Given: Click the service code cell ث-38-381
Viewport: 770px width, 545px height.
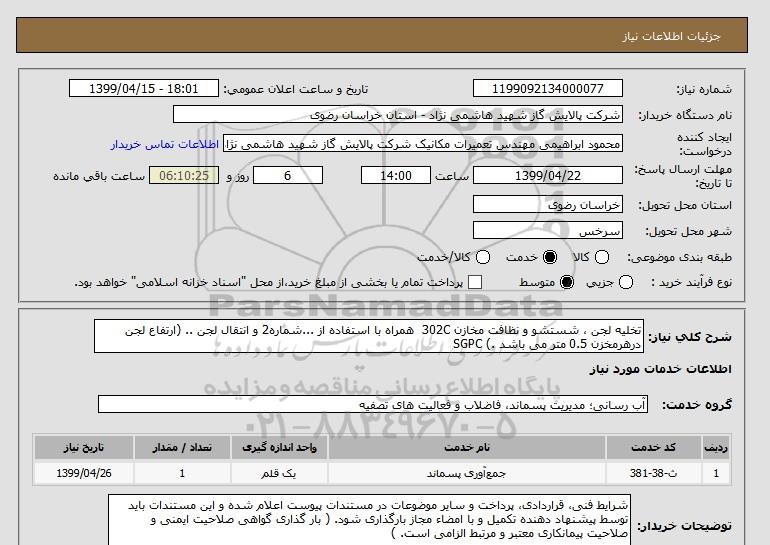Looking at the screenshot, I should tap(654, 473).
